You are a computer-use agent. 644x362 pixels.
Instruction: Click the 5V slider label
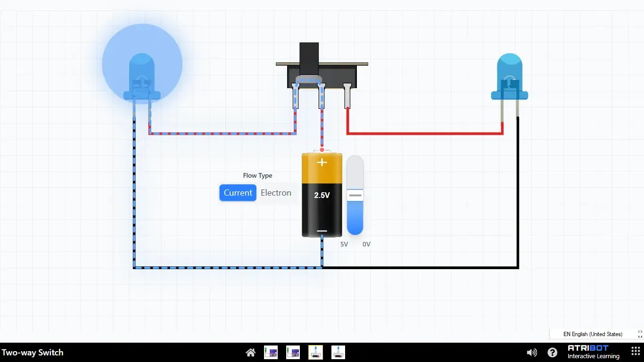pos(344,244)
